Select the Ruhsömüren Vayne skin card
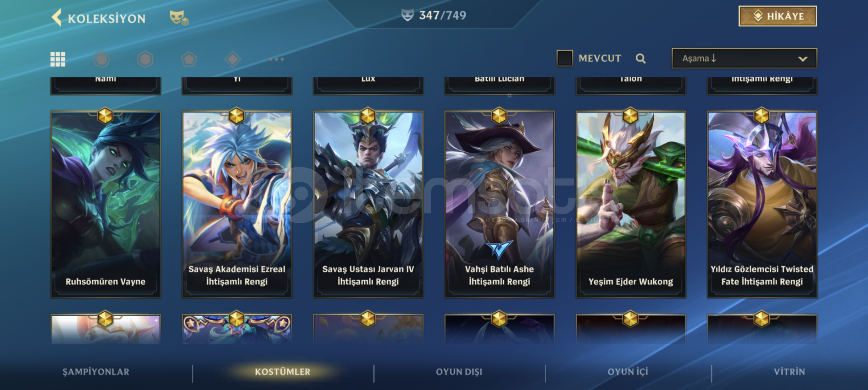 point(106,204)
